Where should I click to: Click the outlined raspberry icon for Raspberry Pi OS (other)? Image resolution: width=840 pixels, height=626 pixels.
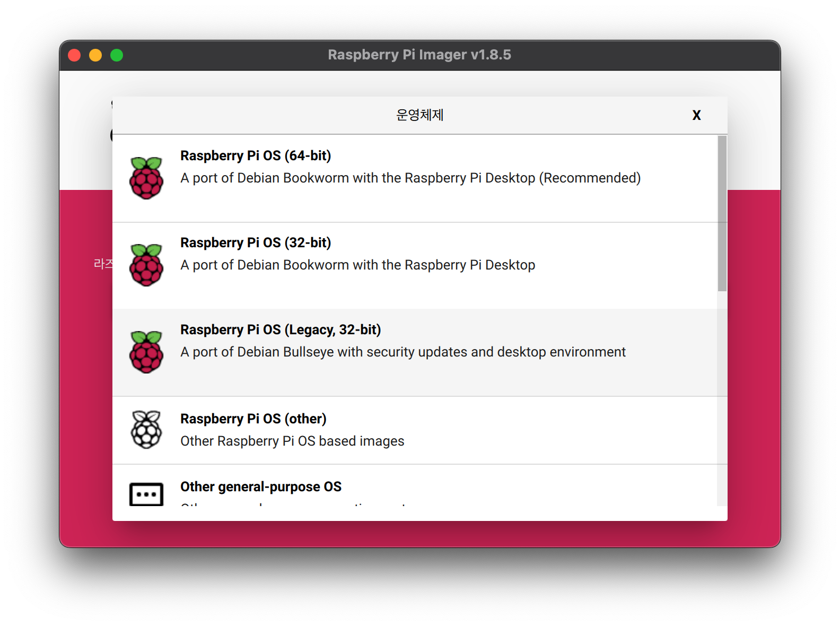146,429
